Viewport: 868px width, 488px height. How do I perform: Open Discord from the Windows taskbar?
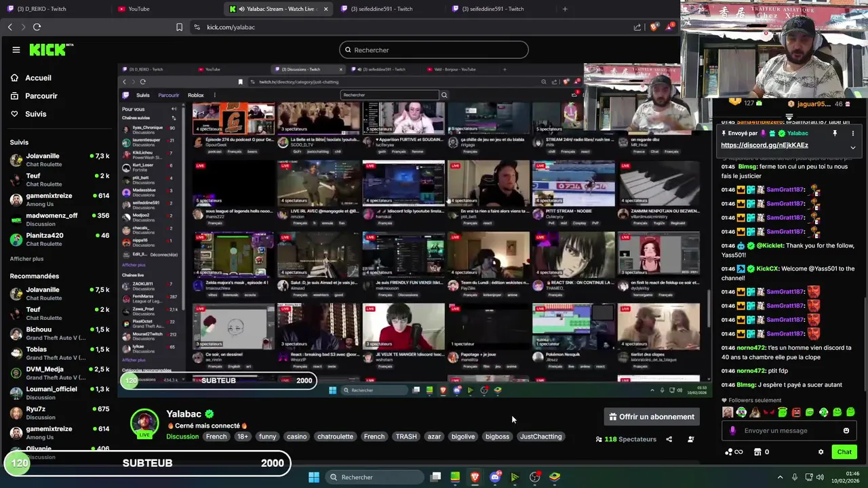pyautogui.click(x=495, y=477)
